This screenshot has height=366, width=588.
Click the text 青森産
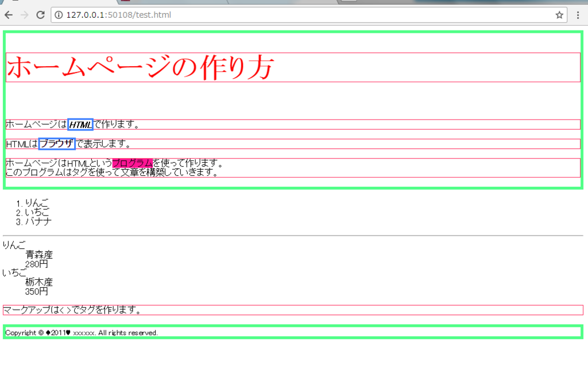point(39,255)
